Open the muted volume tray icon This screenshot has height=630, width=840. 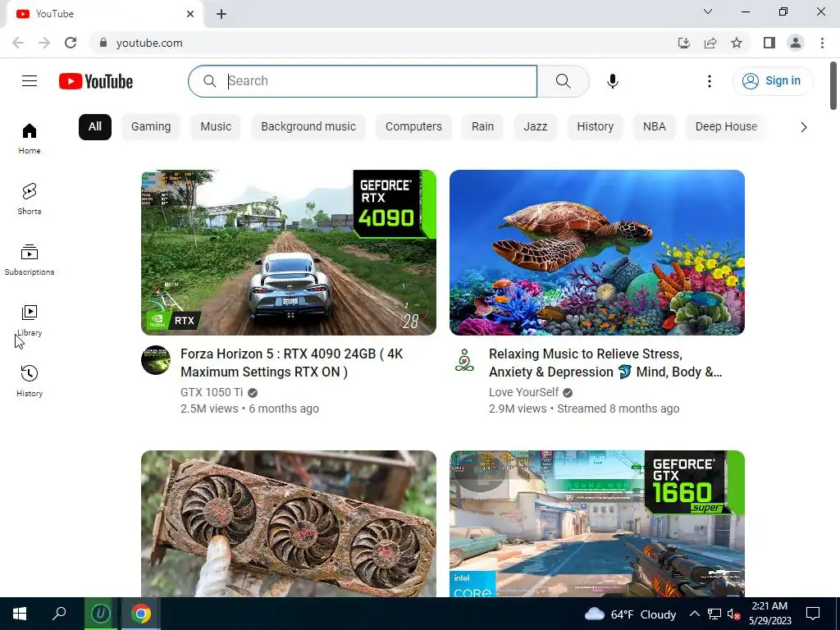click(734, 614)
